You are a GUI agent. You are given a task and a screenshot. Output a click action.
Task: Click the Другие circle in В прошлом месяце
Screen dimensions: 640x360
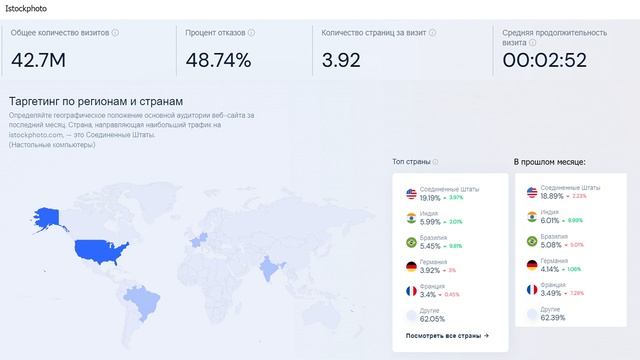[x=532, y=314]
